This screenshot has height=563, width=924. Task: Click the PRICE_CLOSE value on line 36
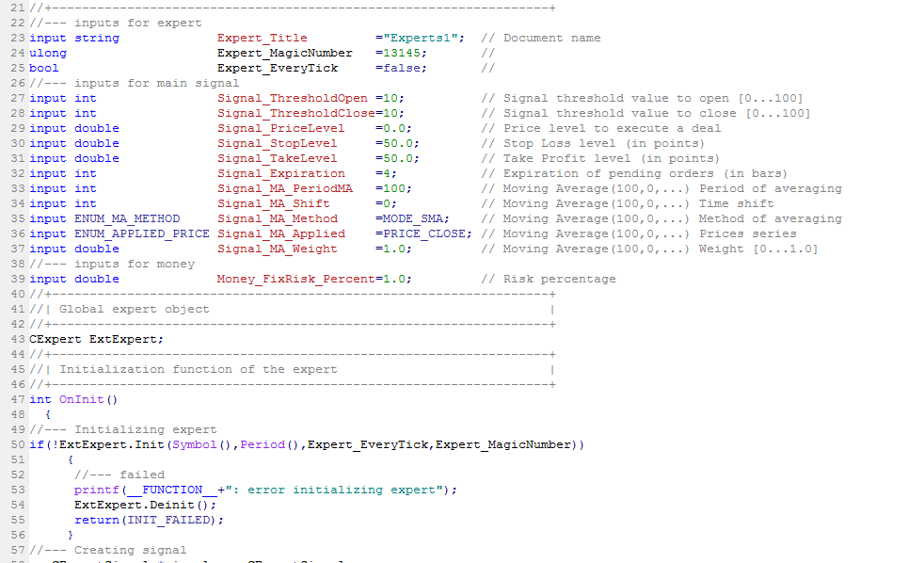[423, 234]
